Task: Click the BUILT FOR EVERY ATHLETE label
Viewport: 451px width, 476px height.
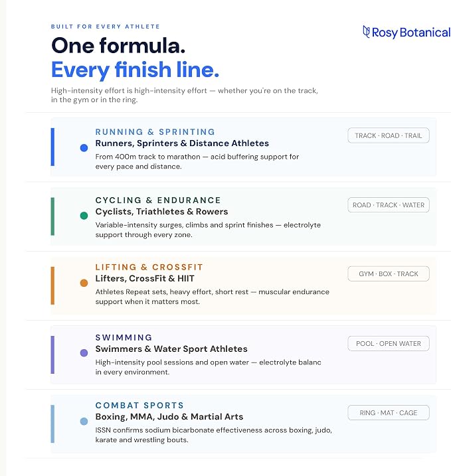Action: pos(106,27)
